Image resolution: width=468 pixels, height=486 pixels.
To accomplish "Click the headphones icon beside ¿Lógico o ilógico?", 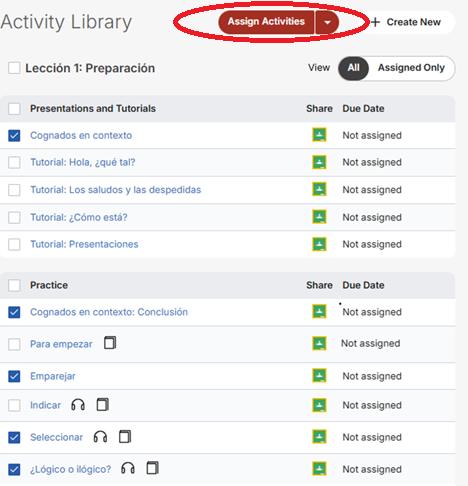I will click(128, 468).
